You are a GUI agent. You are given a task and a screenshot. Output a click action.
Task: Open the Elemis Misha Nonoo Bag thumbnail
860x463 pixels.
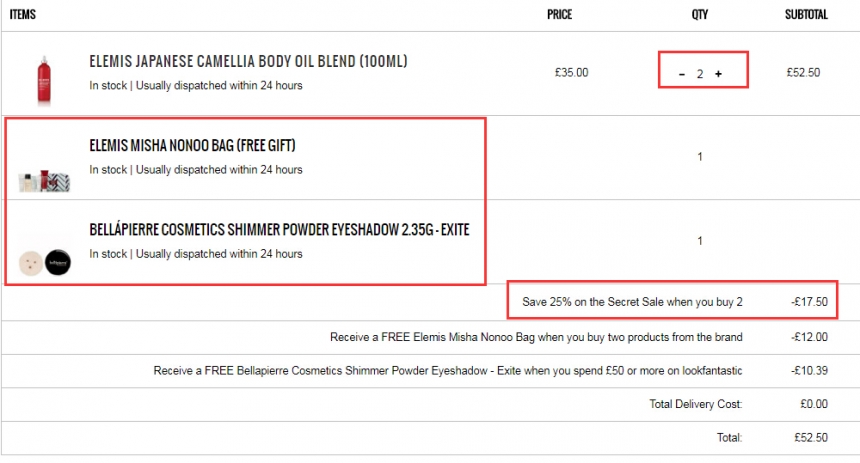[44, 180]
